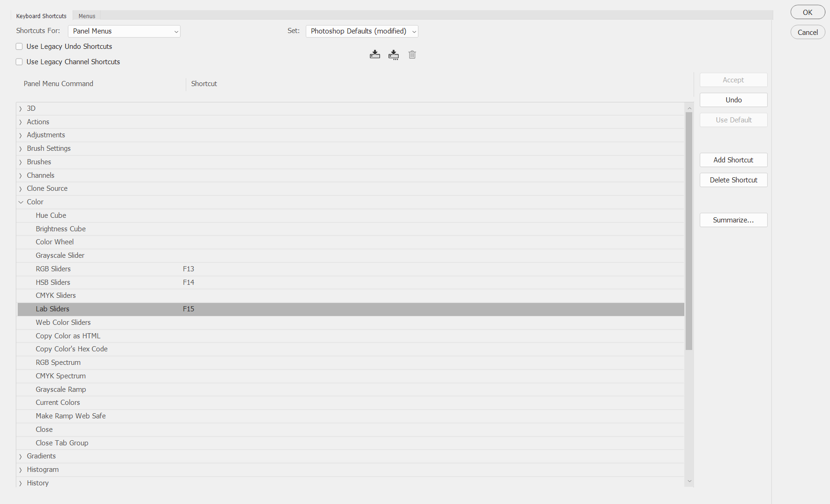The image size is (830, 504).
Task: Expand the Brushes group
Action: point(20,162)
